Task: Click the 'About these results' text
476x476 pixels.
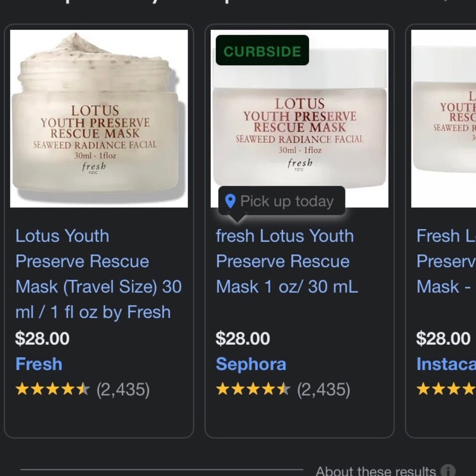Action: tap(376, 471)
